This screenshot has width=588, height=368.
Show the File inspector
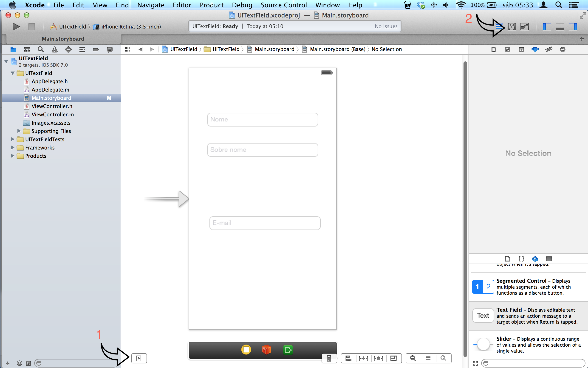point(494,49)
